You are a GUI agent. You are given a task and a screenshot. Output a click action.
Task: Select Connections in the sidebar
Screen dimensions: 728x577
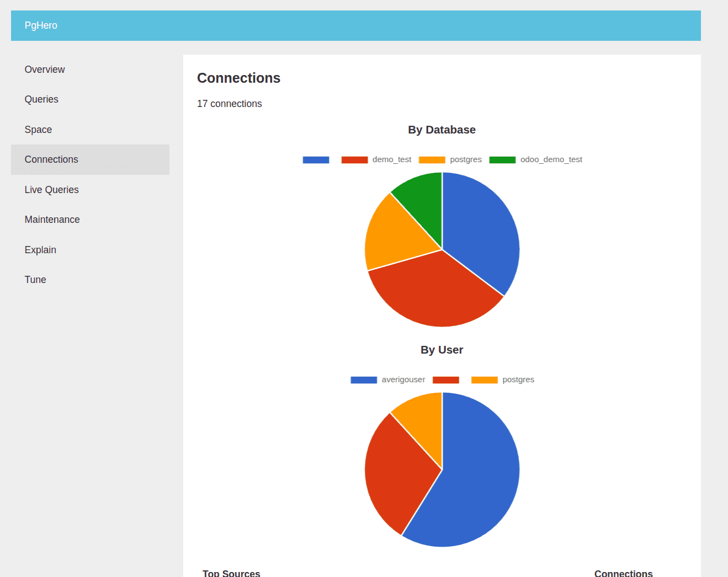click(x=51, y=159)
